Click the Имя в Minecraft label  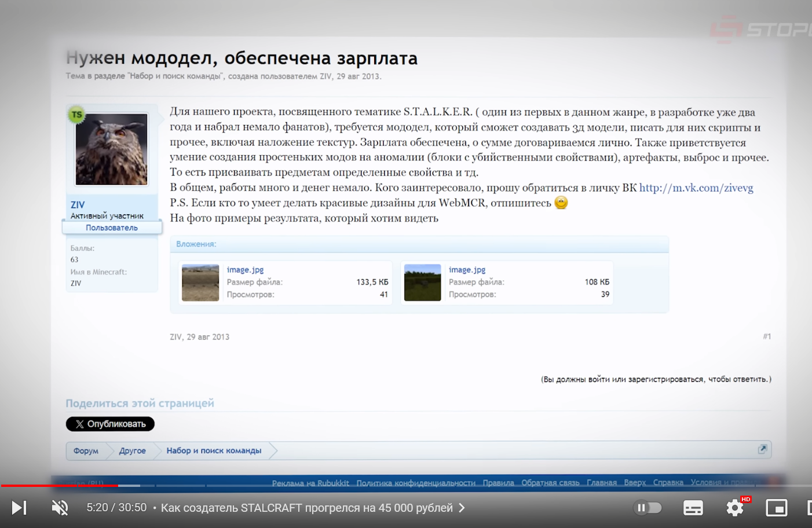pyautogui.click(x=98, y=272)
